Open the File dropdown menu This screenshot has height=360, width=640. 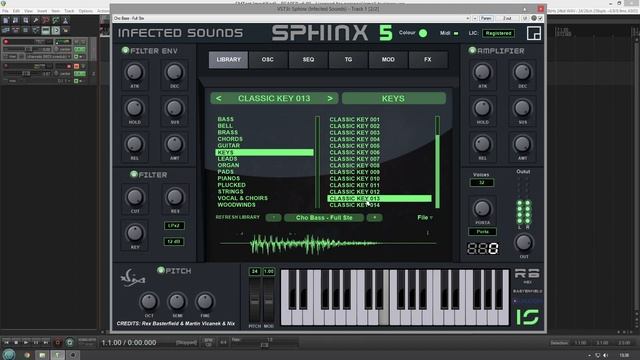[x=425, y=218]
